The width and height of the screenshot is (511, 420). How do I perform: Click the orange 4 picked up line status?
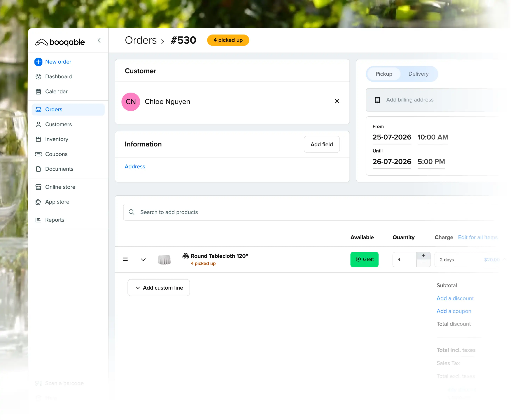pos(203,263)
